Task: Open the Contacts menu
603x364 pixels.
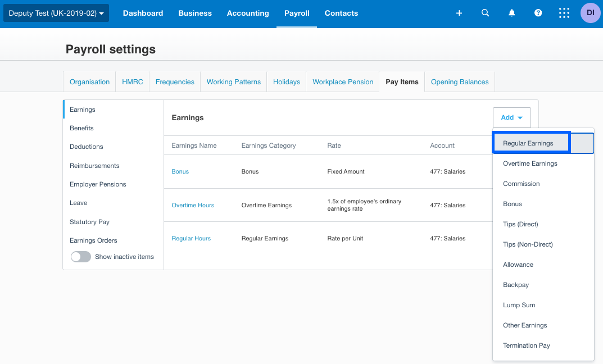Action: [x=341, y=13]
